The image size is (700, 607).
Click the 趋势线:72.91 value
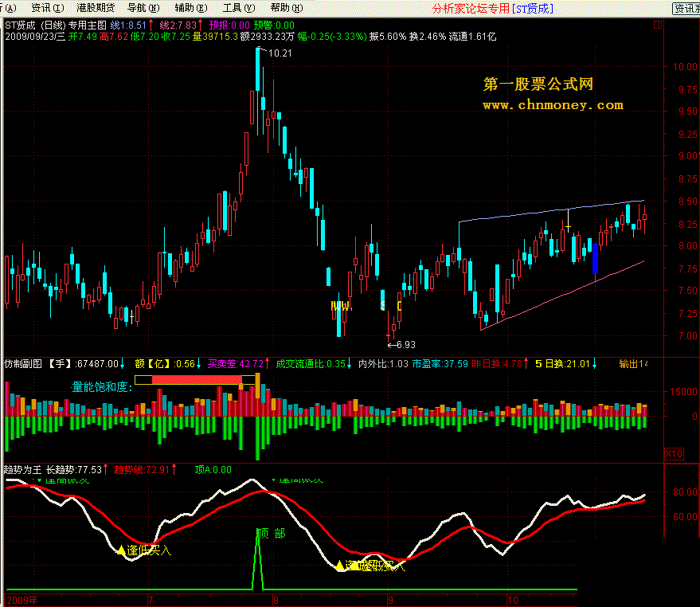tap(142, 470)
